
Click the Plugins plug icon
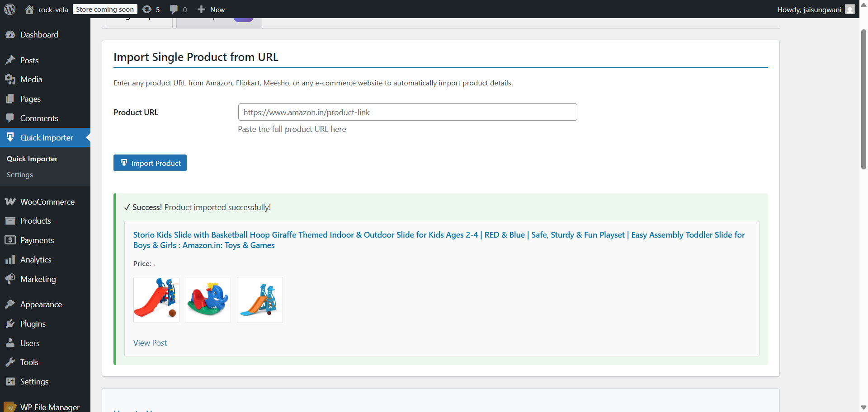[10, 324]
